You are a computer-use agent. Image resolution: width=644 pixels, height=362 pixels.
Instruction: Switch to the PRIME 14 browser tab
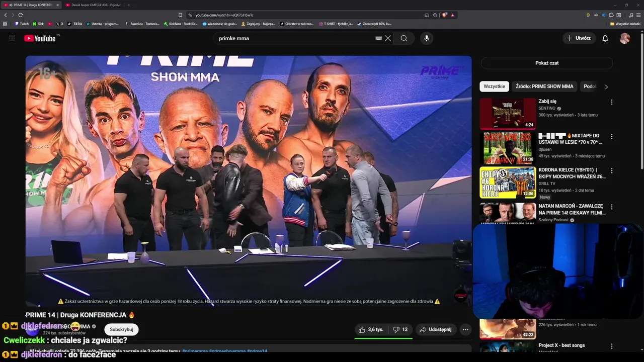pos(31,5)
